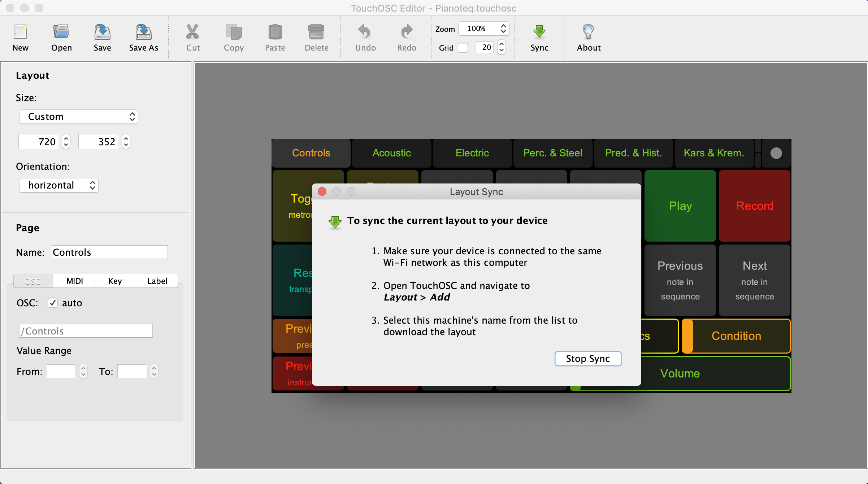
Task: Select the Acoustic page tab
Action: coord(391,152)
